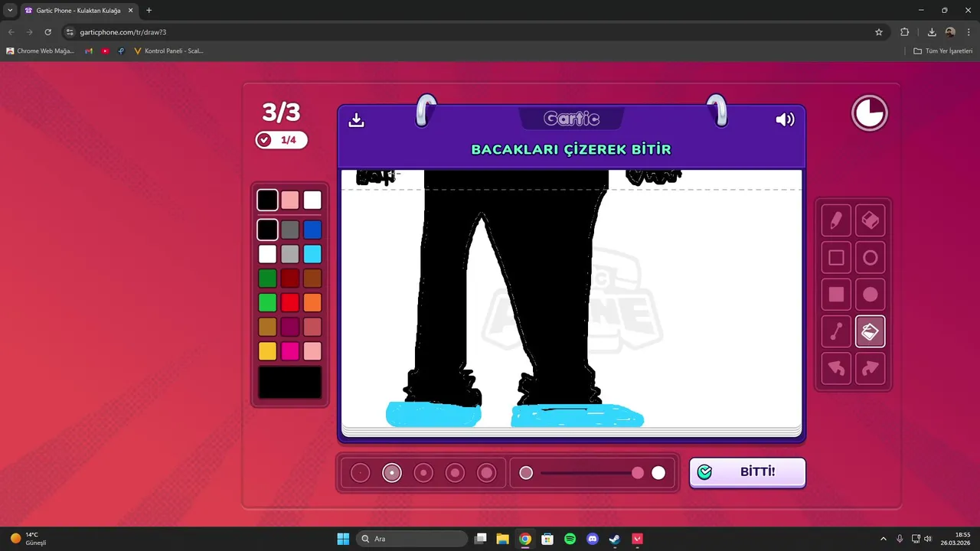Open the browser extensions menu

point(905,32)
